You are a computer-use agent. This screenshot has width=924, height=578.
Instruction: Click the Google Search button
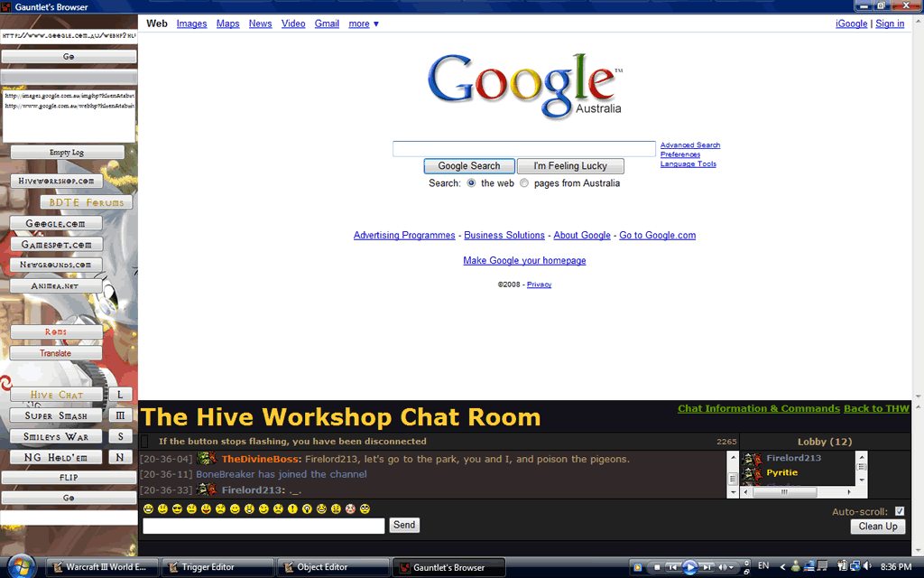[x=469, y=166]
